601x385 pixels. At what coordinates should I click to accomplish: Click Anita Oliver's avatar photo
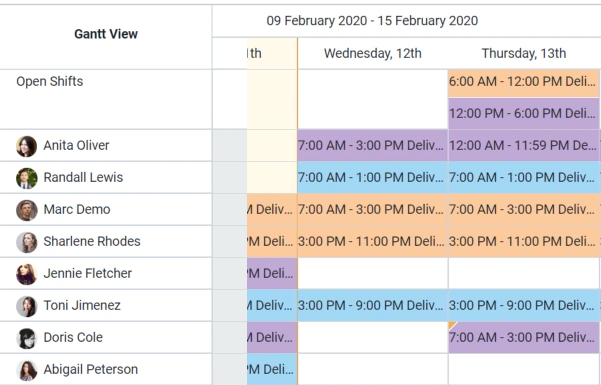[x=26, y=146]
